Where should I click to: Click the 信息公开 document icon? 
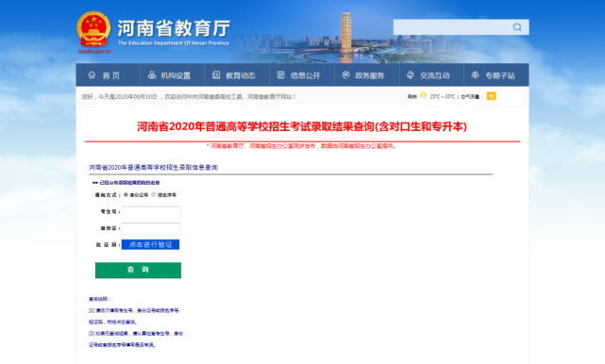(281, 74)
